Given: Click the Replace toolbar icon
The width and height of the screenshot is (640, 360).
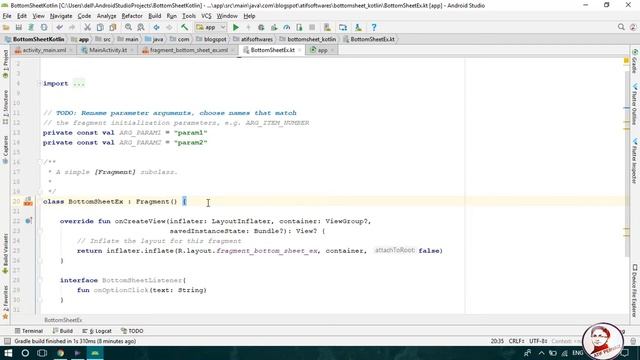Looking at the screenshot, I should pyautogui.click(x=141, y=27).
